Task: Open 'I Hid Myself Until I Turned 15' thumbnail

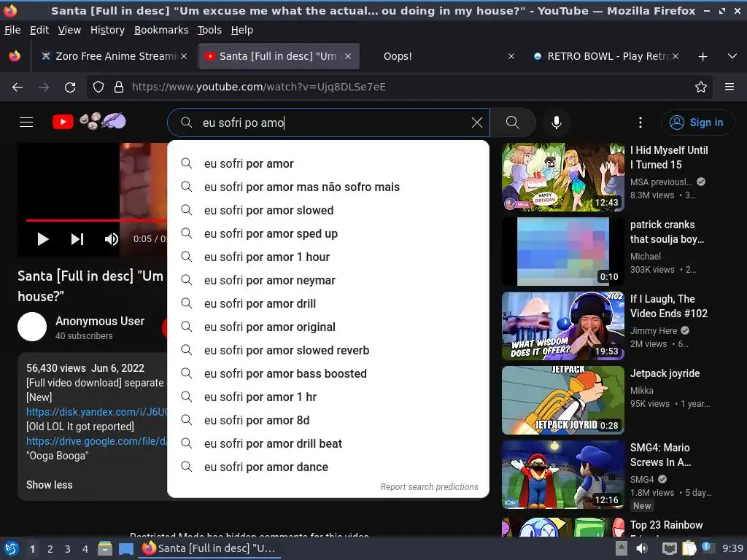Action: pos(563,177)
